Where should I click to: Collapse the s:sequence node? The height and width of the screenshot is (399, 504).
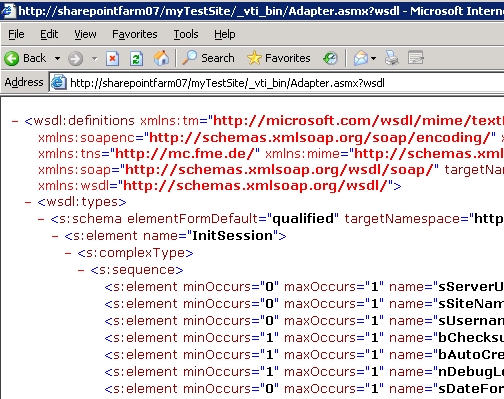81,270
